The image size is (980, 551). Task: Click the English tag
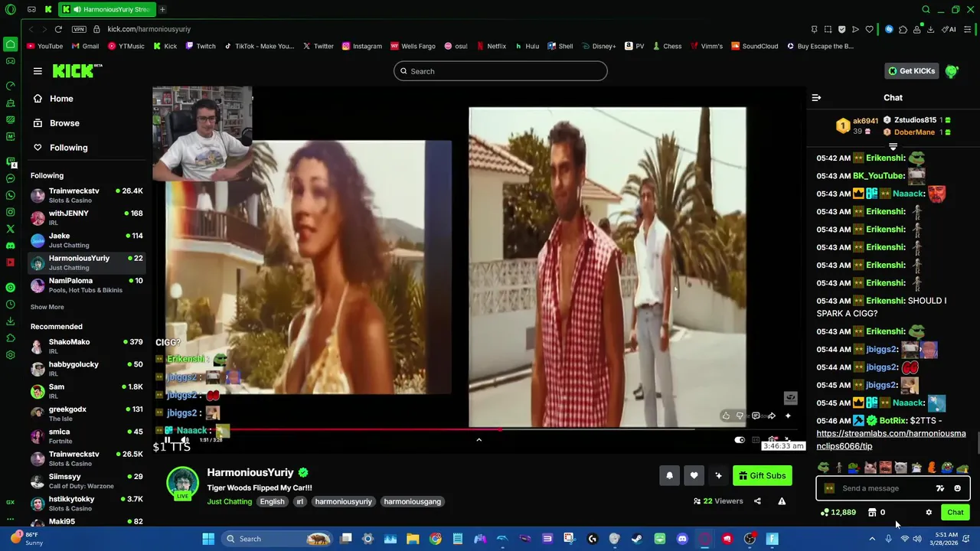[x=272, y=501]
